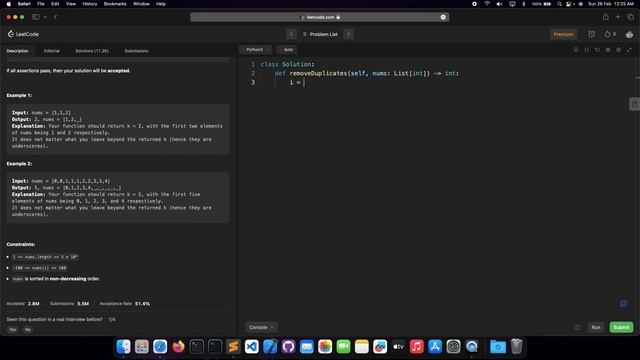The image size is (640, 360).
Task: Click icon left of Run button
Action: (577, 327)
